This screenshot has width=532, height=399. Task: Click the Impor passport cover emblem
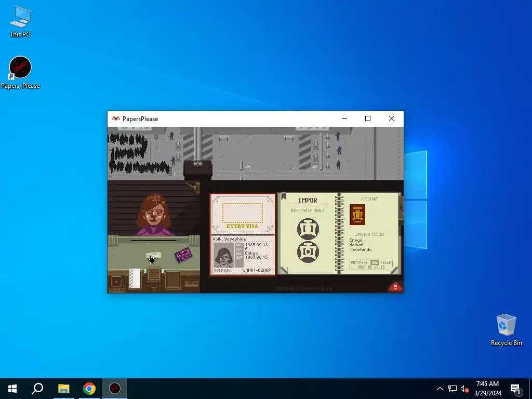(x=357, y=215)
